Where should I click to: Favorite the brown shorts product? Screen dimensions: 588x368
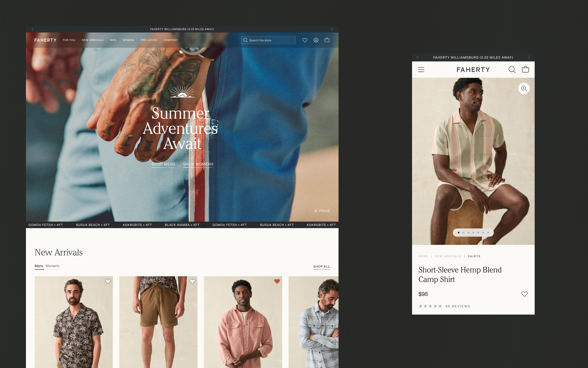(192, 281)
